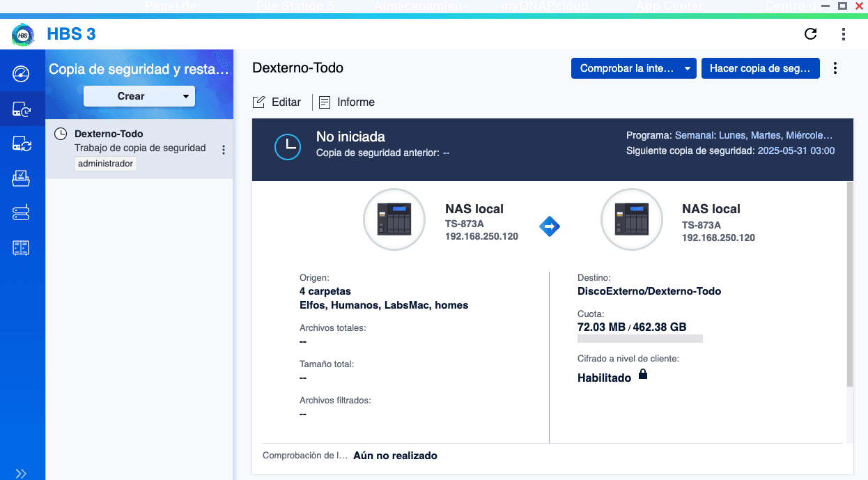Expand the Comprobar la integridad dropdown arrow

click(x=687, y=68)
